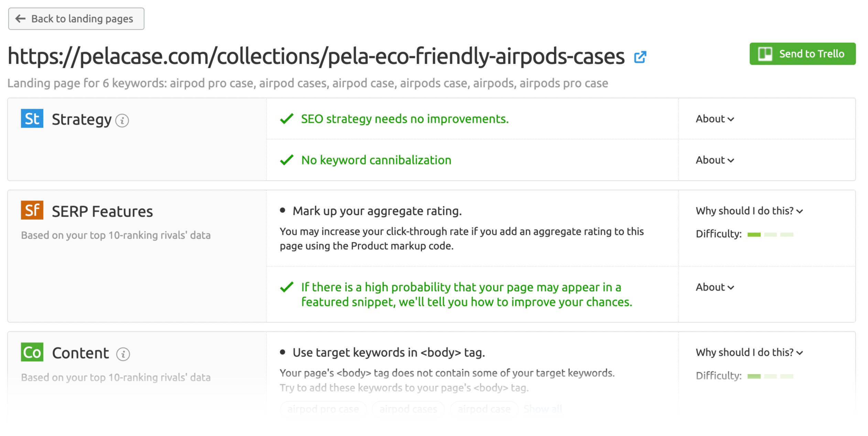This screenshot has height=436, width=868.
Task: Click the 'Use target keywords in <body> tag' idea
Action: coord(389,353)
